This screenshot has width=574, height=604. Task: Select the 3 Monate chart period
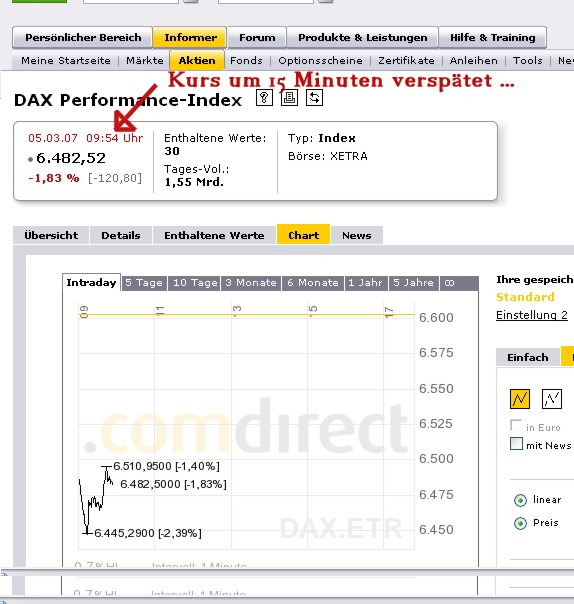(251, 283)
